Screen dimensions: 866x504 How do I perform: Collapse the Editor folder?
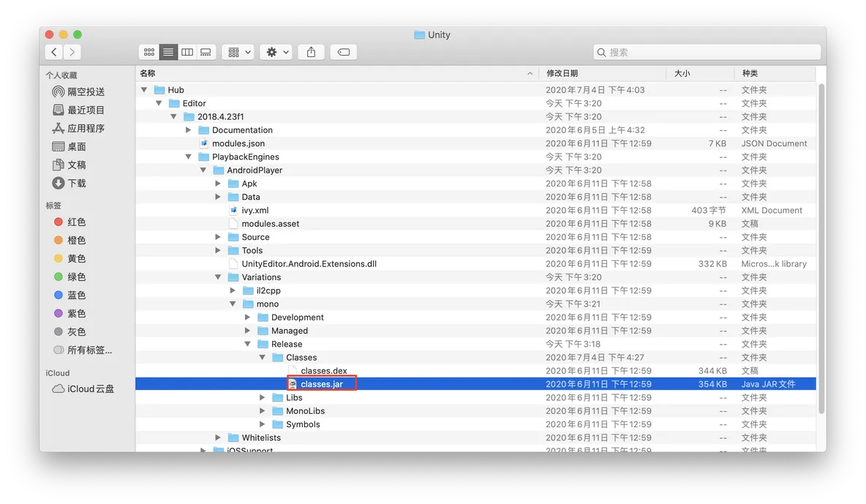tap(159, 103)
